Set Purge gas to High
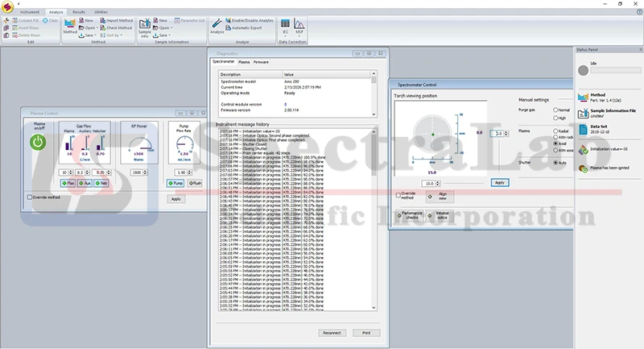Viewport: 644px width, 349px height. tap(555, 117)
